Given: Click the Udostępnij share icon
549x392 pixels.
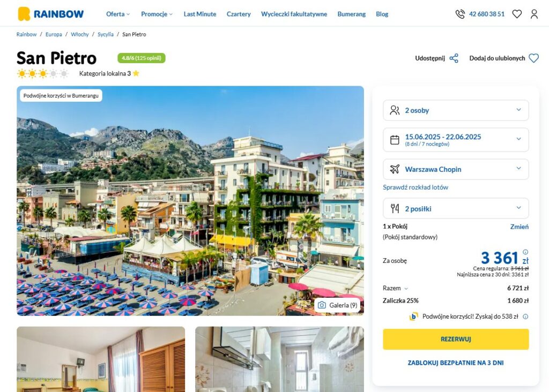Looking at the screenshot, I should (454, 58).
